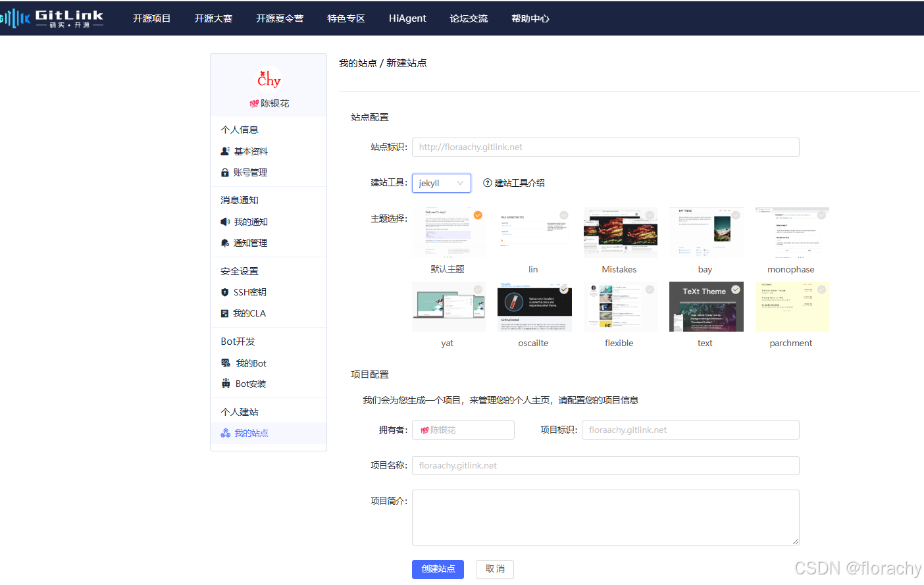The image size is (924, 585).
Task: Open 通知管理 via the bell icon
Action: tap(225, 242)
